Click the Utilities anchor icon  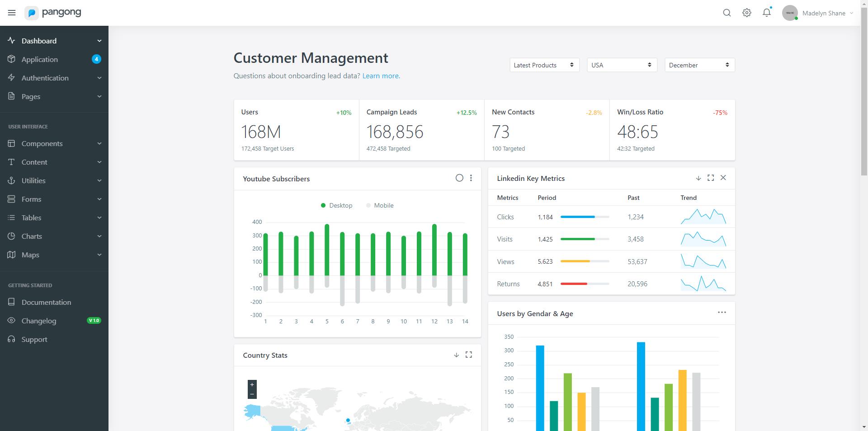coord(11,180)
